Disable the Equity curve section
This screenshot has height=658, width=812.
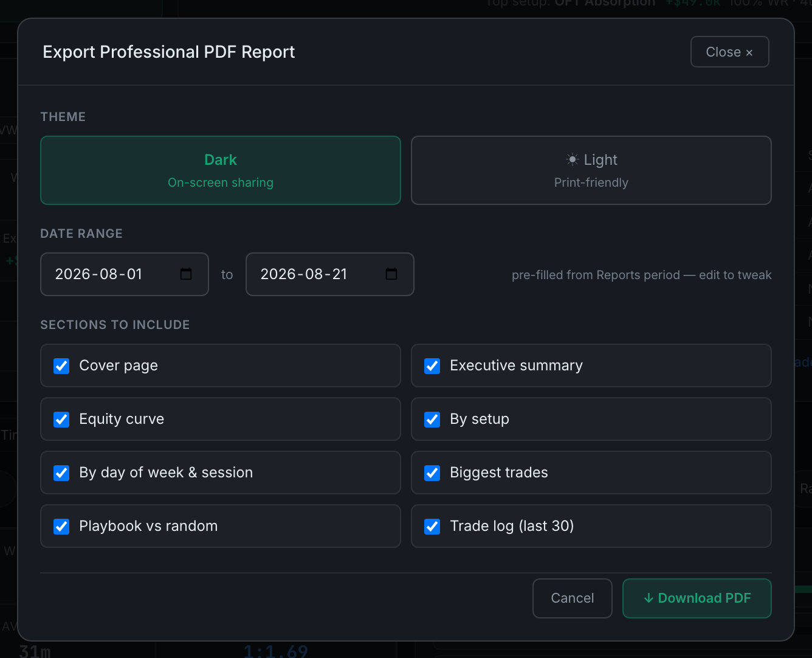[x=61, y=419]
